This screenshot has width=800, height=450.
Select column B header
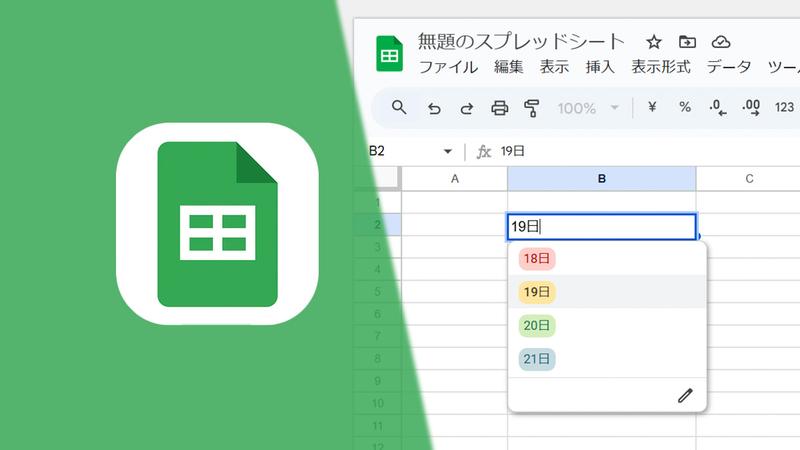(602, 179)
